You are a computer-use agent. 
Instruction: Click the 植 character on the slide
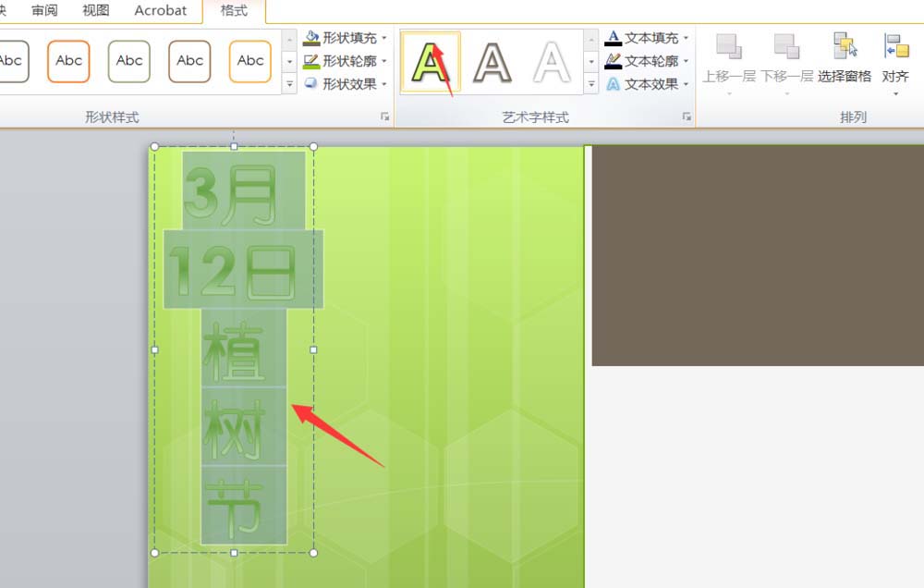pyautogui.click(x=233, y=351)
